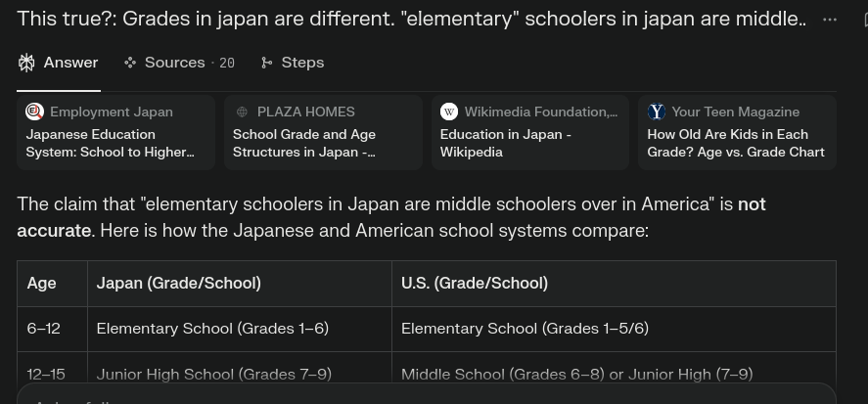Switch to the Steps tab
This screenshot has width=868, height=404.
(293, 63)
